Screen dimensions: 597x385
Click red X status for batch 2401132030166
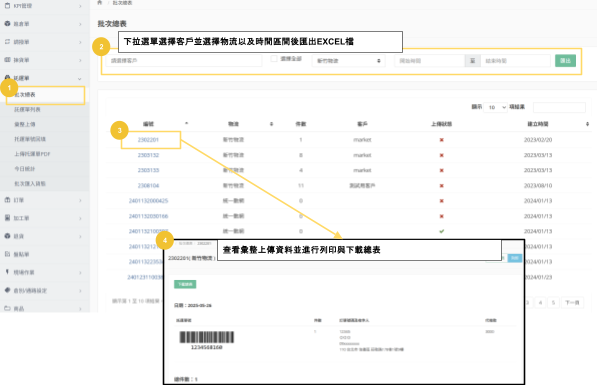442,216
